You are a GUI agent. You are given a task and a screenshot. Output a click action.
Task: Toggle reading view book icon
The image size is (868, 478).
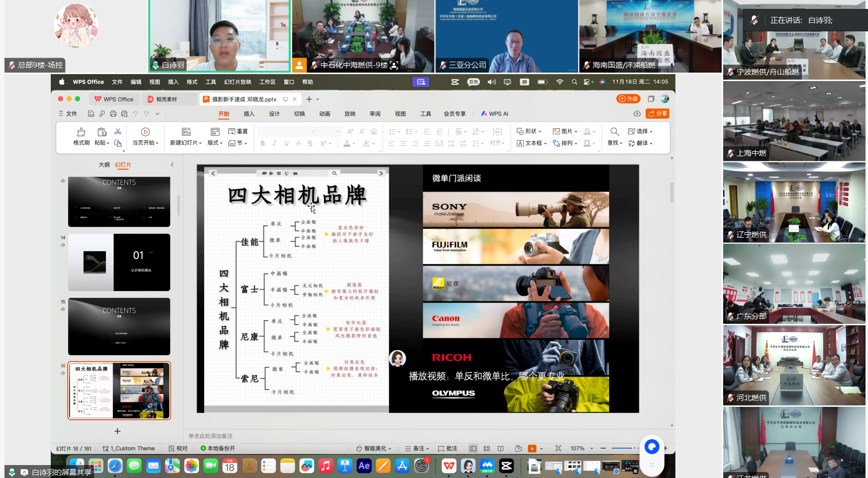tap(501, 449)
